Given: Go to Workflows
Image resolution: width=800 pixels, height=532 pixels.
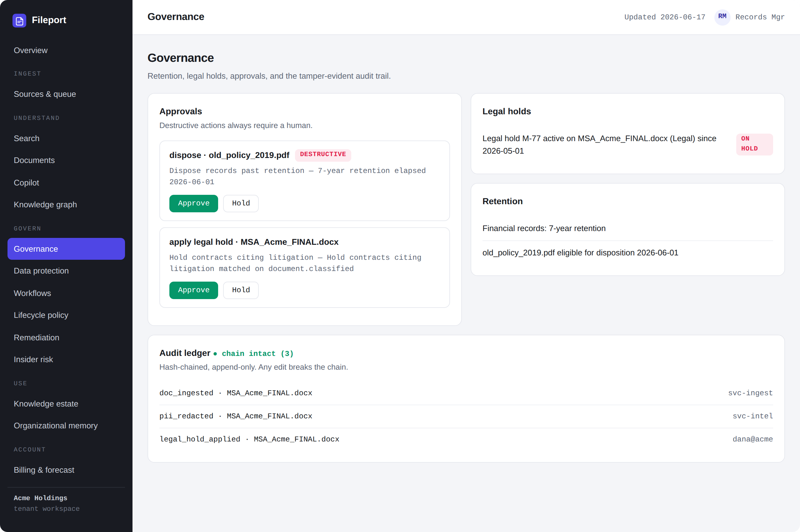Looking at the screenshot, I should [66, 293].
